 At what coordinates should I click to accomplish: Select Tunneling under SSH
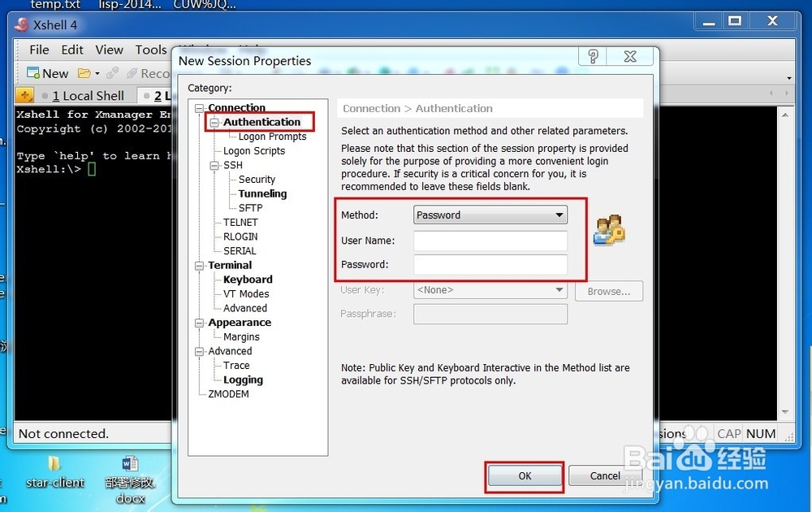tap(262, 193)
